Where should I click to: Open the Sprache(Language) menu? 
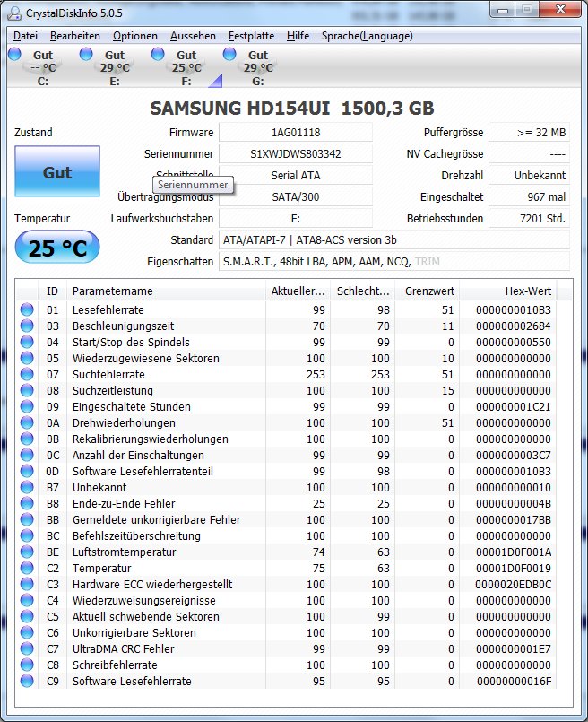(x=367, y=36)
